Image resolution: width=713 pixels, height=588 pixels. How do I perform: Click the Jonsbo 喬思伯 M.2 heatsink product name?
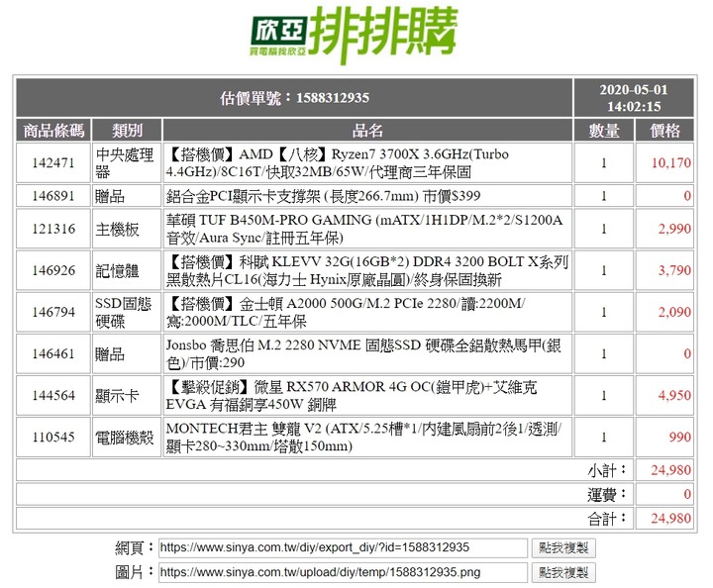tap(363, 353)
